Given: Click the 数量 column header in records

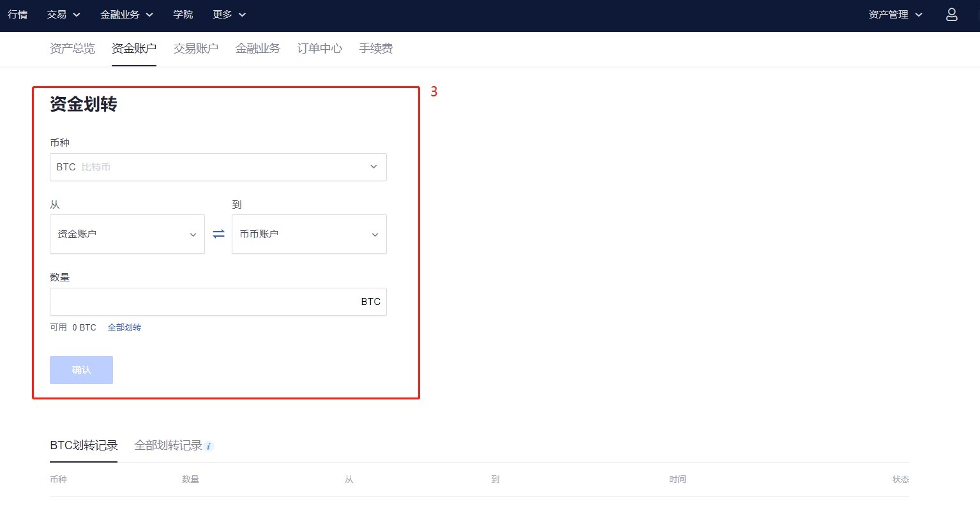Looking at the screenshot, I should [x=190, y=479].
